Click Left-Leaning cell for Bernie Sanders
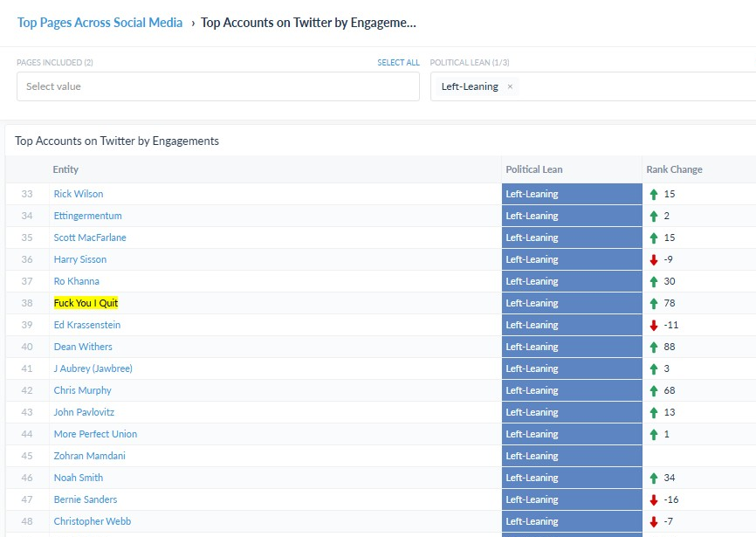Image resolution: width=756 pixels, height=537 pixels. pyautogui.click(x=572, y=499)
